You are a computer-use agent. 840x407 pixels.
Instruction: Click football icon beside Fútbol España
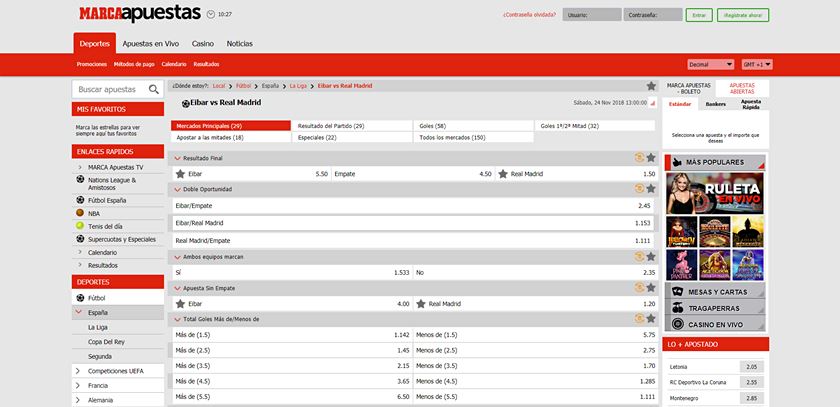coord(80,200)
